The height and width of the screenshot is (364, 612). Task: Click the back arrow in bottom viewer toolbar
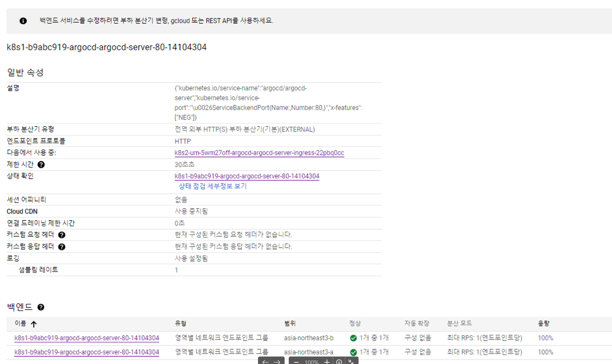(x=265, y=362)
